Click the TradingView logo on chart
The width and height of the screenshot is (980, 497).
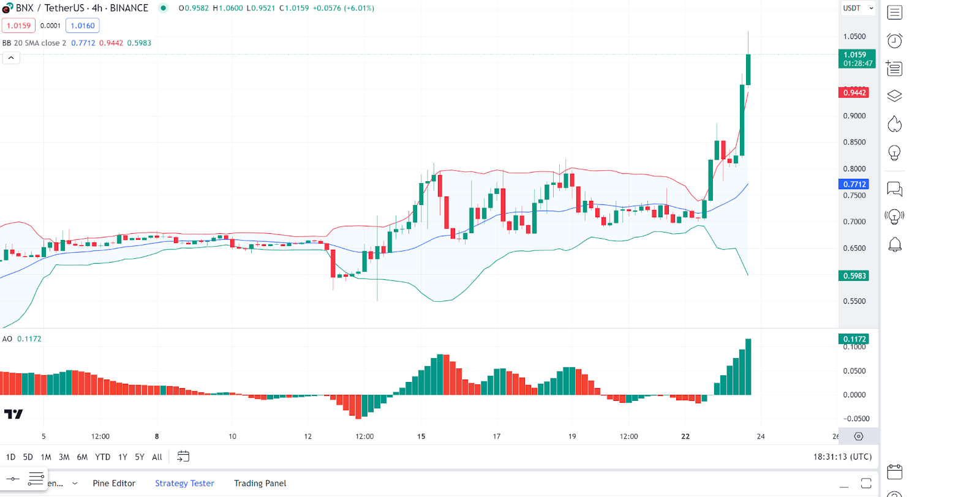pyautogui.click(x=13, y=414)
